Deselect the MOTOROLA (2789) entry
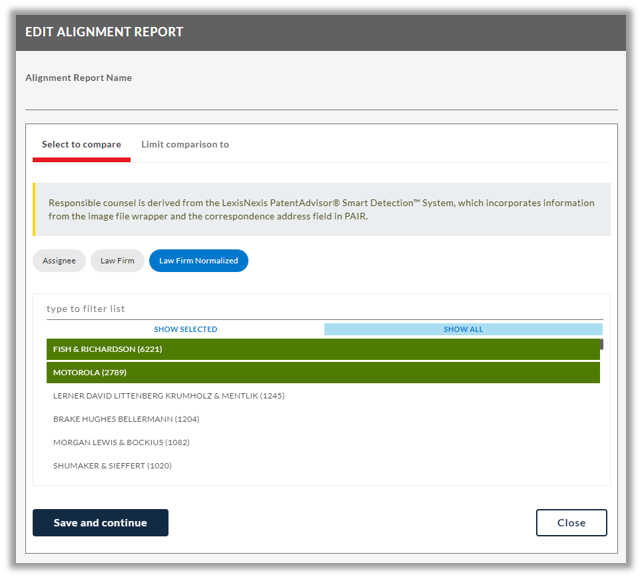The width and height of the screenshot is (642, 577). click(323, 373)
